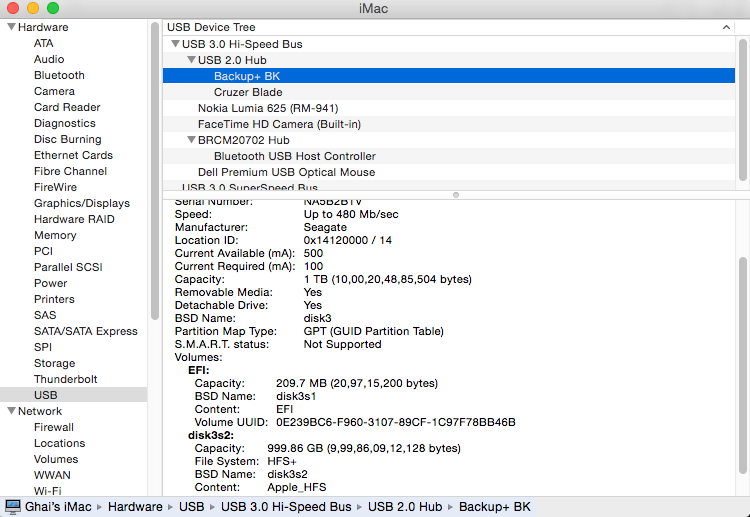Open Firewall under Network

pyautogui.click(x=54, y=427)
